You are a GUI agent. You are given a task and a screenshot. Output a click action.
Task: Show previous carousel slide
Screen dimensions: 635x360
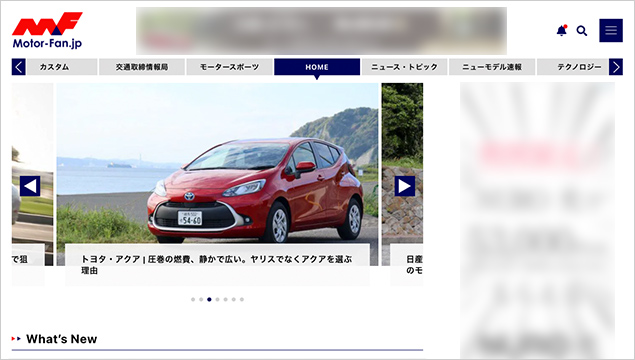click(x=30, y=186)
